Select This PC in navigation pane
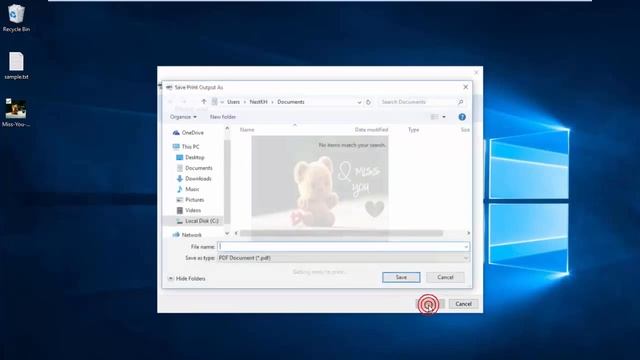 pyautogui.click(x=190, y=147)
